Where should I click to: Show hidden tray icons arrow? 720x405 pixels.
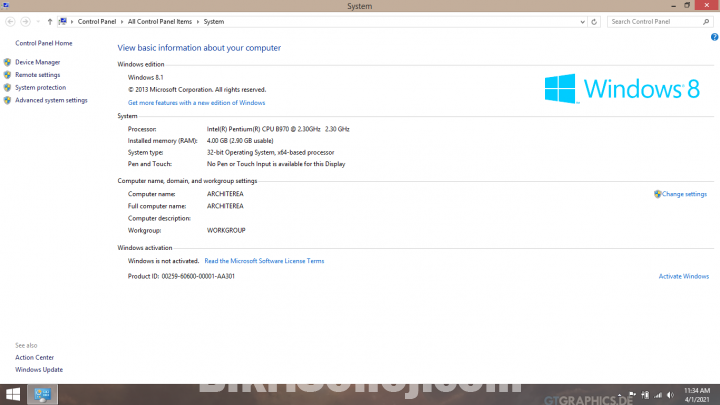[619, 395]
